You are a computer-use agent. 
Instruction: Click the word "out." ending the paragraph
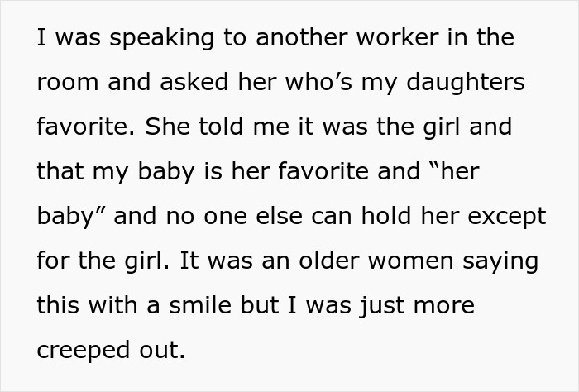click(160, 351)
